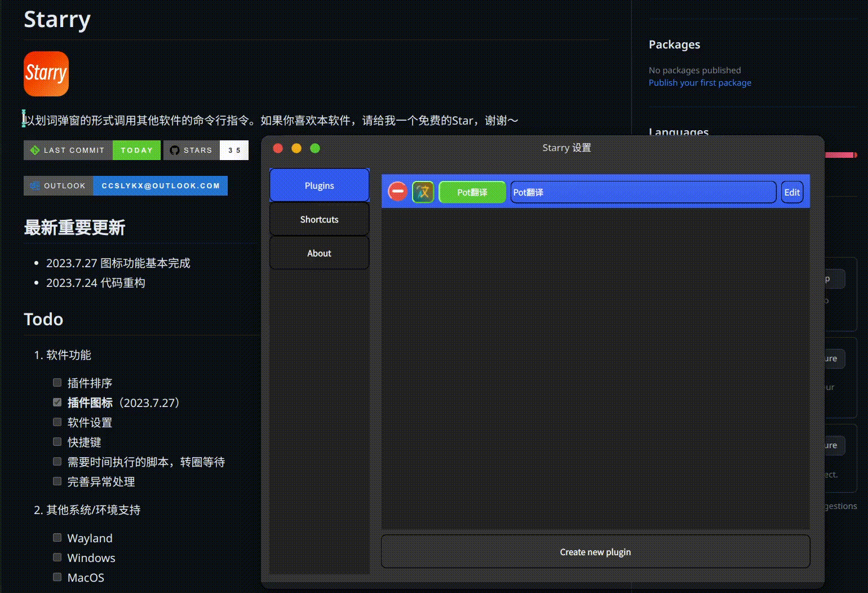Click the Todo heading

point(43,319)
